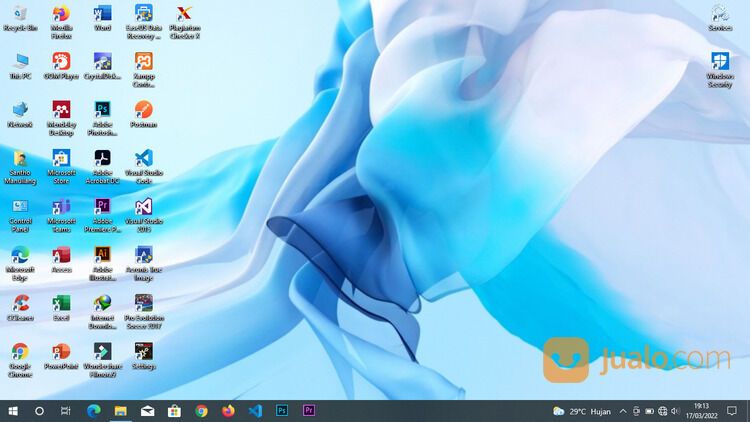Open Microsoft Store from the taskbar
Screen dimensions: 750x422
(174, 411)
